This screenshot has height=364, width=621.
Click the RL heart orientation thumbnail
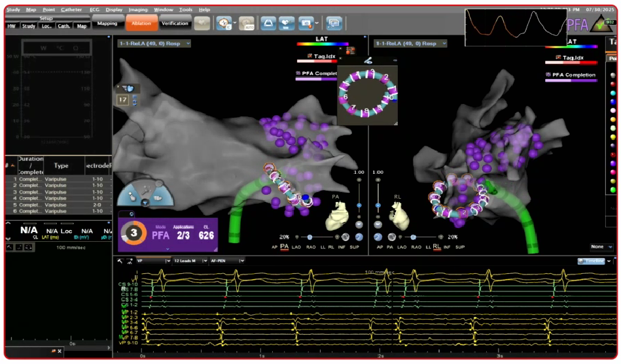tap(400, 213)
